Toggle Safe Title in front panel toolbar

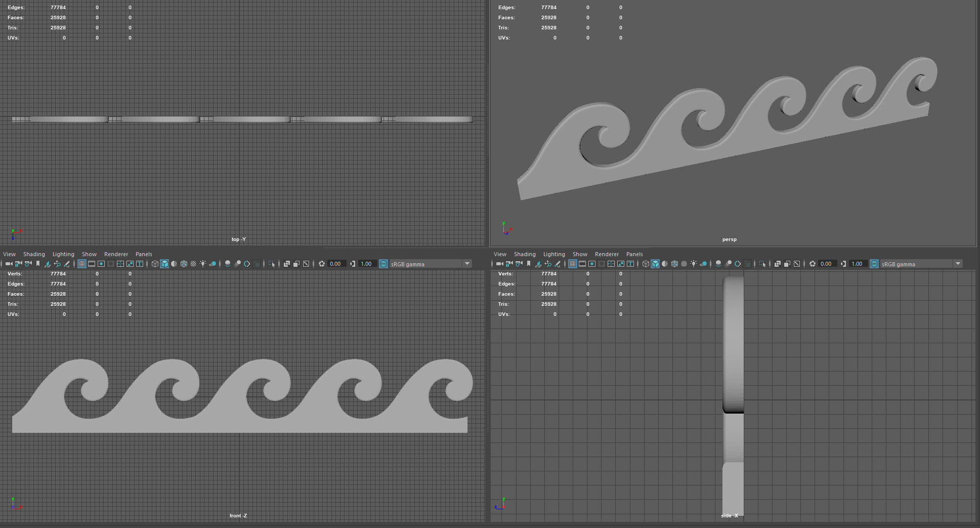pyautogui.click(x=140, y=264)
